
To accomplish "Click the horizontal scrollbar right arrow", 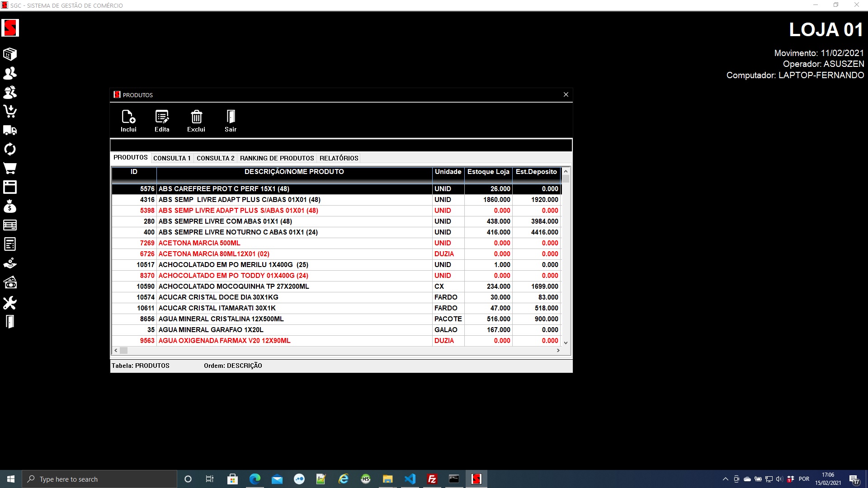I will pos(558,351).
